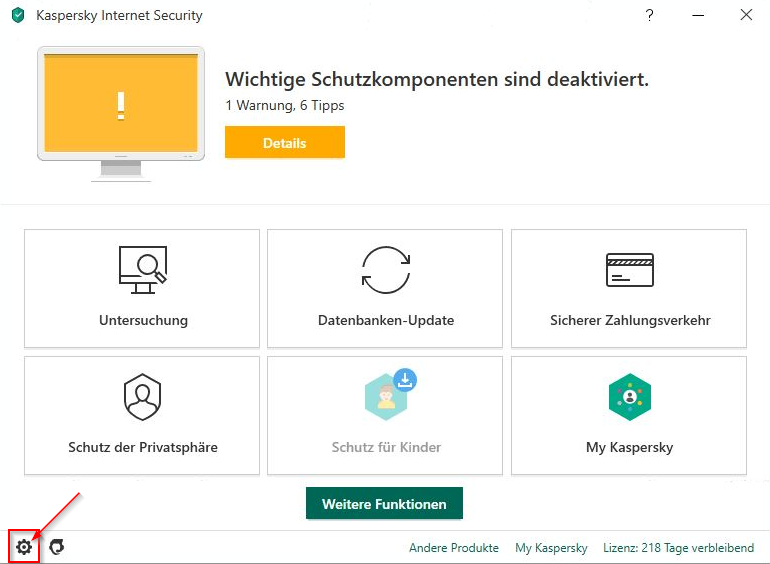Open the Andere Produkte link

(454, 548)
